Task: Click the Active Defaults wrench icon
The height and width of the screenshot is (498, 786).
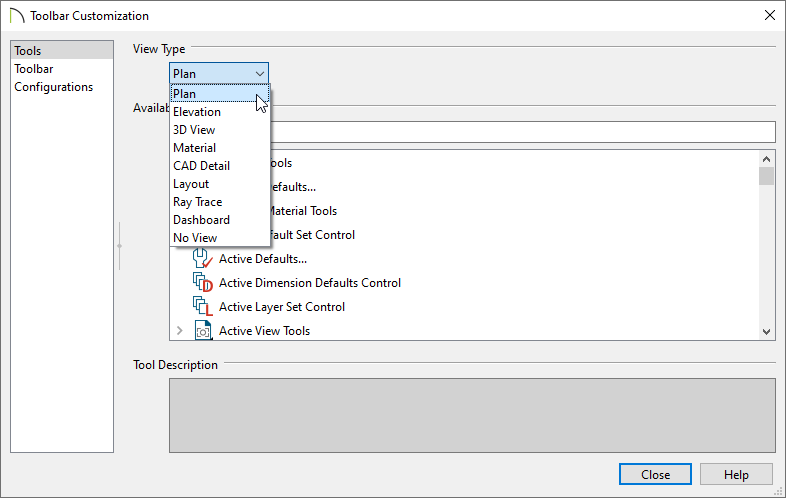Action: tap(203, 259)
